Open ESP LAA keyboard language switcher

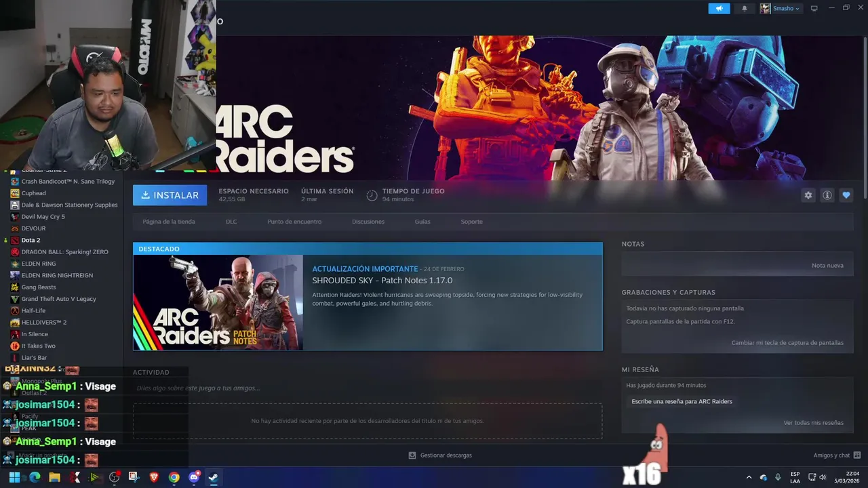coord(795,477)
